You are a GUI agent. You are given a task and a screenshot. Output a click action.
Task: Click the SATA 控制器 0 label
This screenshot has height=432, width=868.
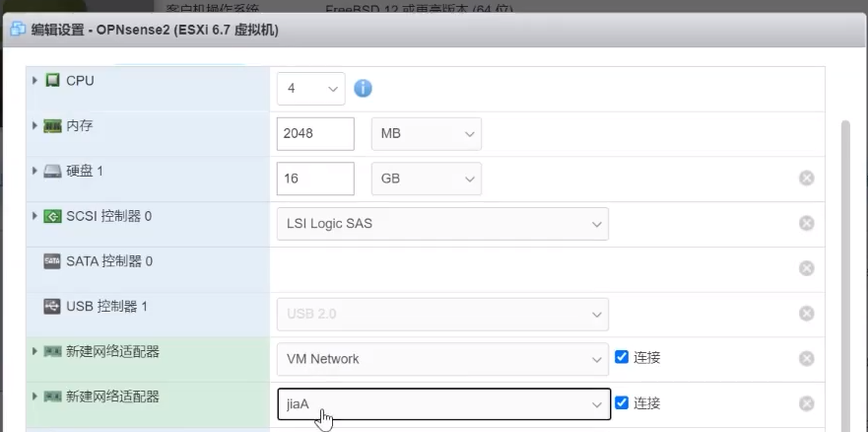[x=109, y=260]
